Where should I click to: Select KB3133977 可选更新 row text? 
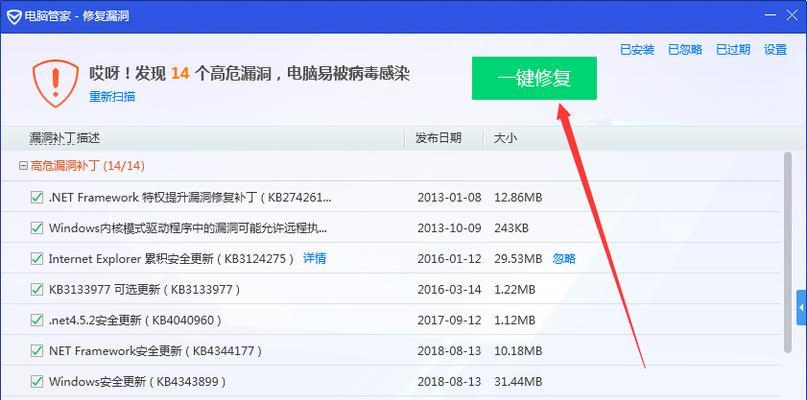(x=145, y=289)
